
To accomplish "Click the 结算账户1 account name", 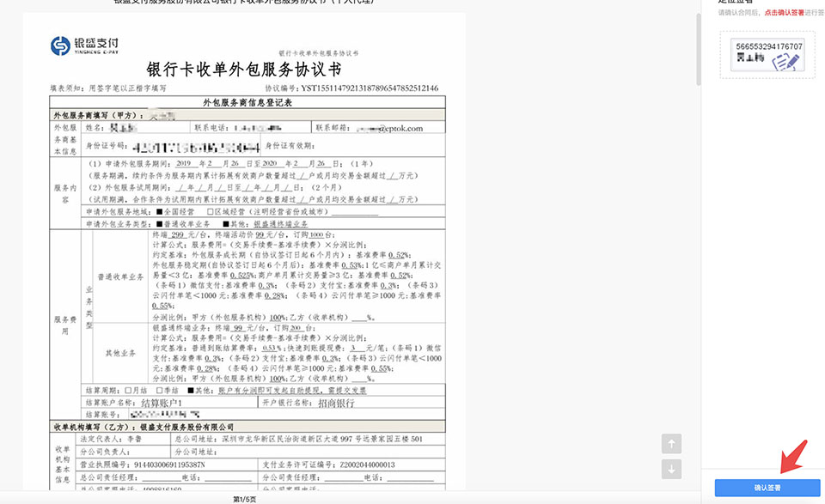I will 162,403.
